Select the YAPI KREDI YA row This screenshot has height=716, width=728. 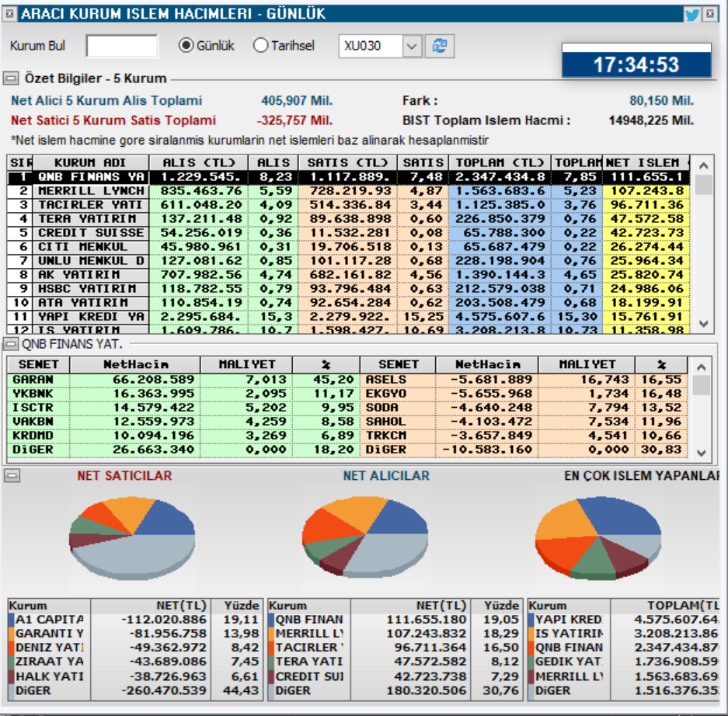coord(349,317)
